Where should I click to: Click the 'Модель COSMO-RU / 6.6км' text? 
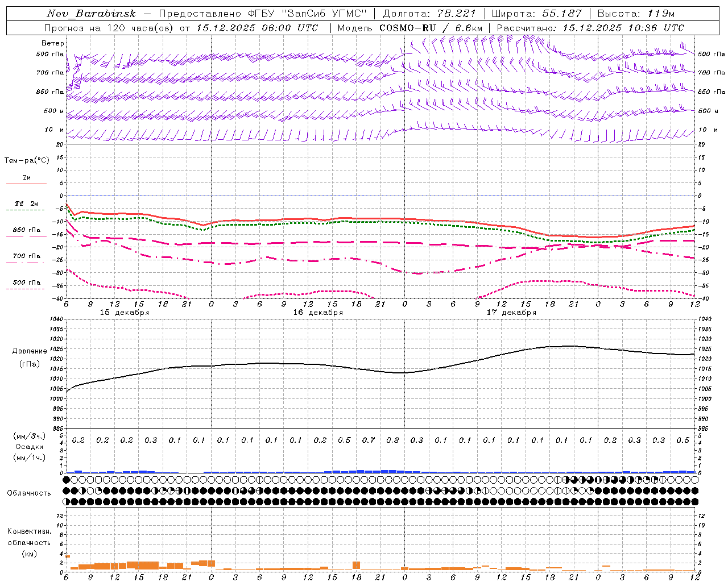(410, 28)
